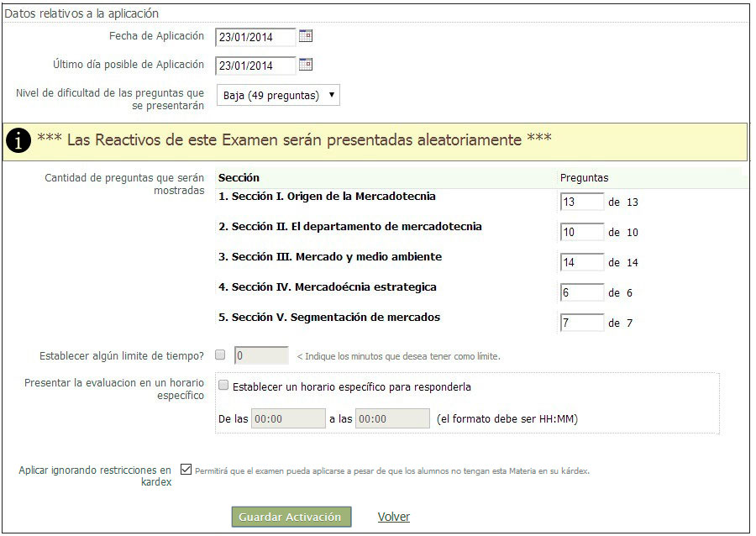Edit question count for Sección I
Screen dimensions: 756x536
[x=581, y=202]
